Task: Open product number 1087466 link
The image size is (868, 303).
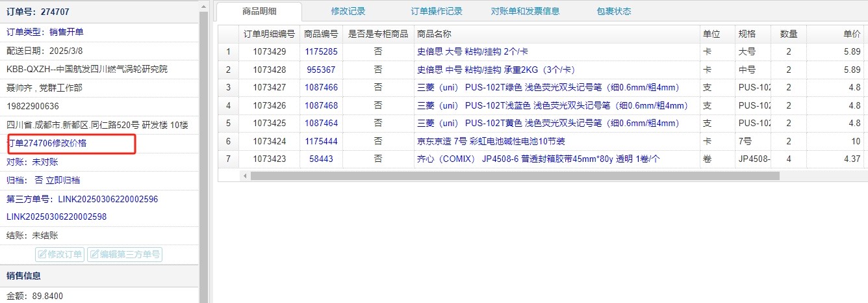Action: [x=321, y=87]
